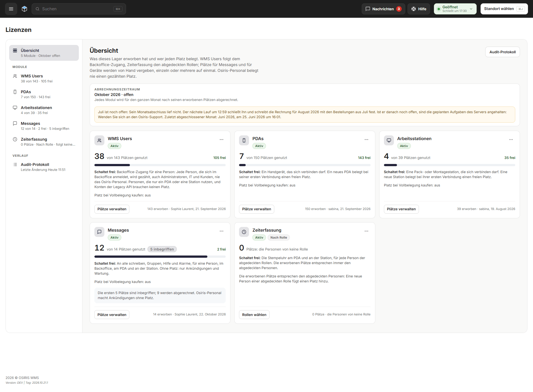The image size is (533, 392).
Task: Click the clock icon on Zeiterfassung card
Action: [x=244, y=232]
